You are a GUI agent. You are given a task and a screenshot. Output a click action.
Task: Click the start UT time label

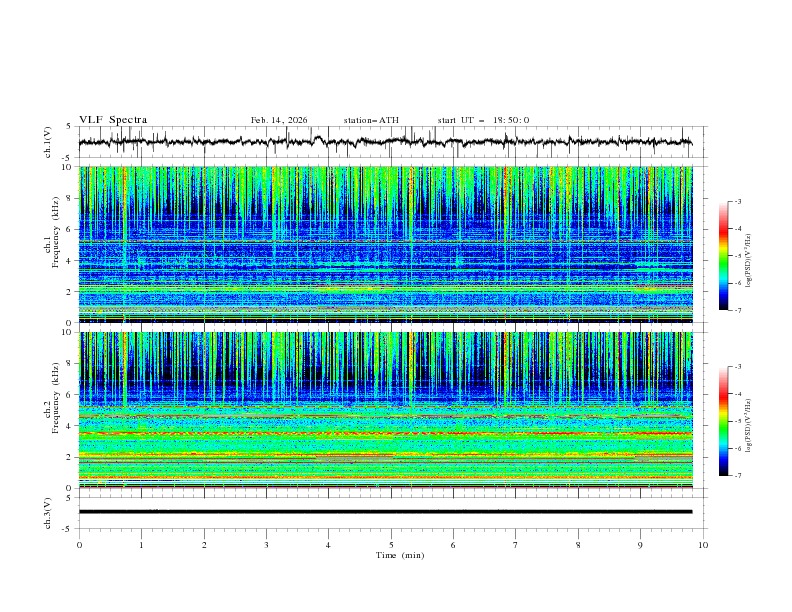click(x=483, y=121)
